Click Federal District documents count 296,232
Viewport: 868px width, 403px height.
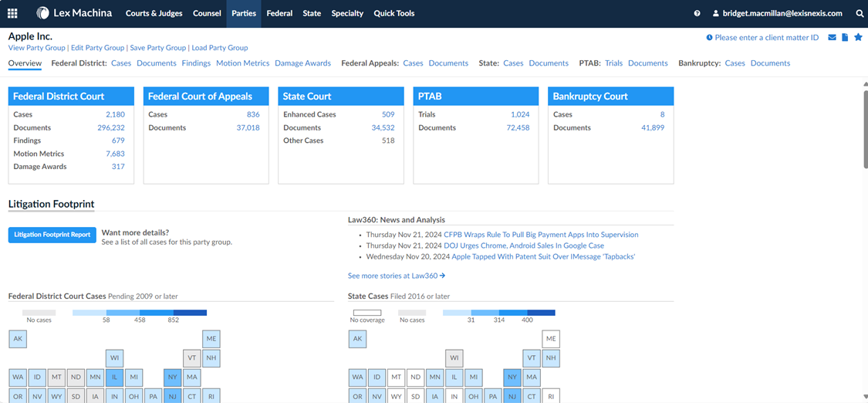click(x=110, y=128)
